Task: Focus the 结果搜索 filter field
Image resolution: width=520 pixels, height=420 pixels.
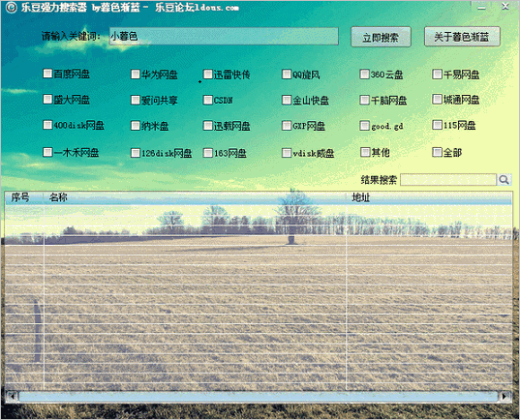Action: 448,180
